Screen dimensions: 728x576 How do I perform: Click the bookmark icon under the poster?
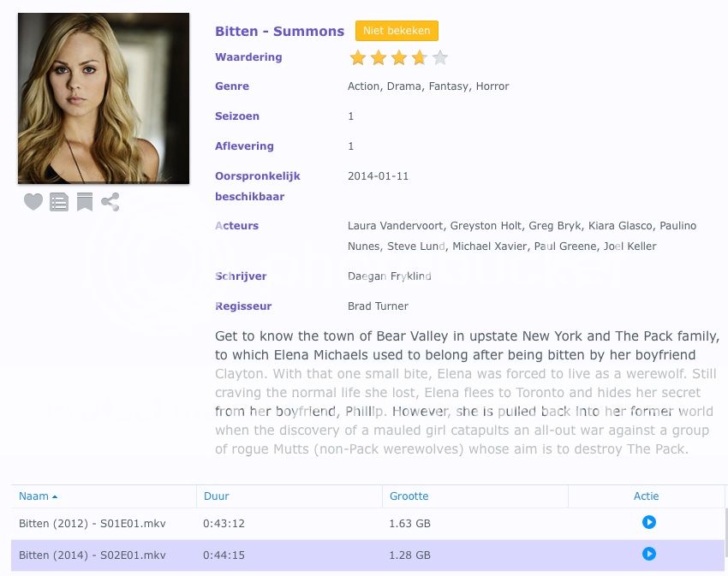coord(84,202)
